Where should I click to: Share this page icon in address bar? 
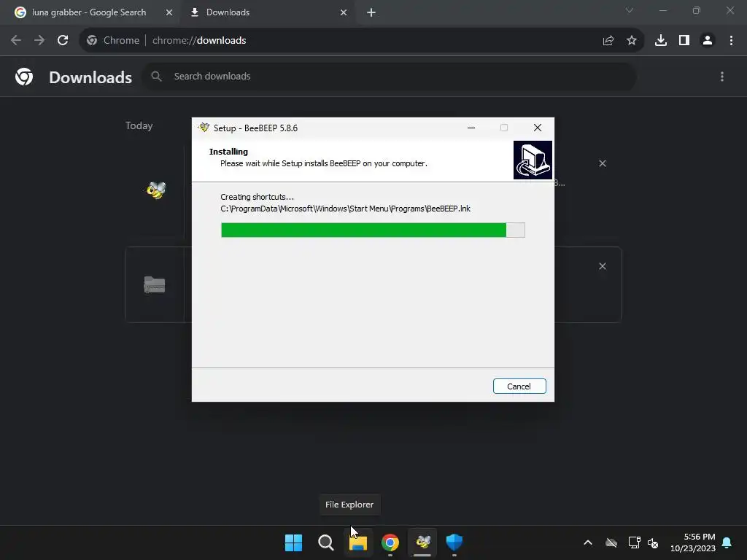pyautogui.click(x=608, y=41)
